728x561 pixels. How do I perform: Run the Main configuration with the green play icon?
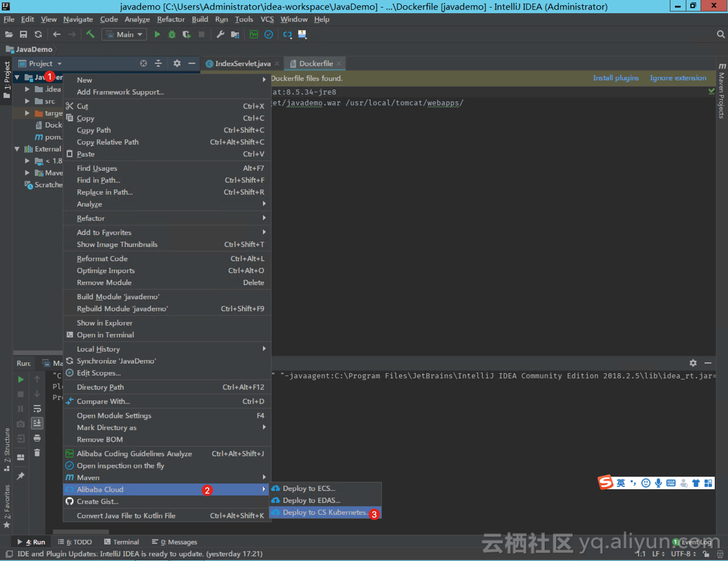tap(157, 35)
